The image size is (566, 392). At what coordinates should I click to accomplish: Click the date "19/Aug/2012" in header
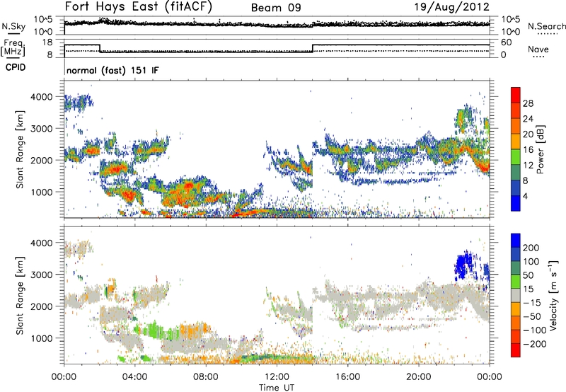[x=451, y=7]
